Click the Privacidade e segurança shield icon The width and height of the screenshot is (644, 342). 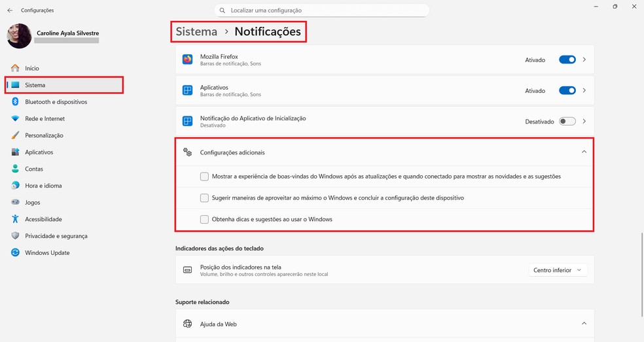15,235
